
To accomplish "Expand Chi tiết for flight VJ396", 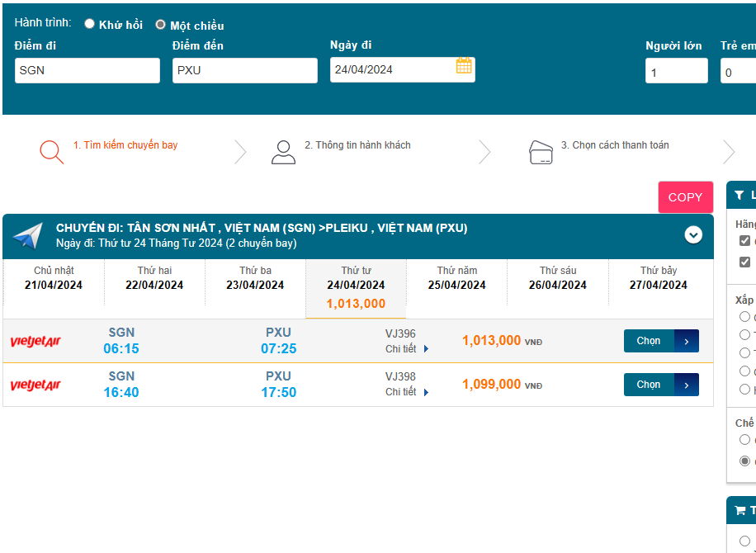I will coord(407,349).
